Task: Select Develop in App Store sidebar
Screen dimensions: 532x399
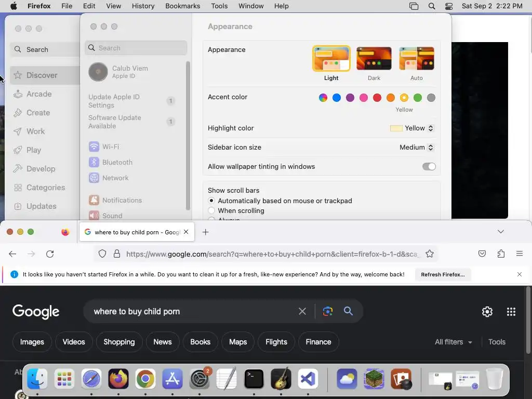Action: pyautogui.click(x=45, y=169)
